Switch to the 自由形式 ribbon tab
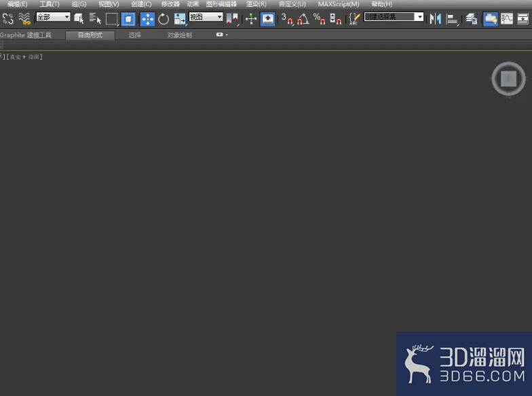Image resolution: width=532 pixels, height=396 pixels. [90, 35]
